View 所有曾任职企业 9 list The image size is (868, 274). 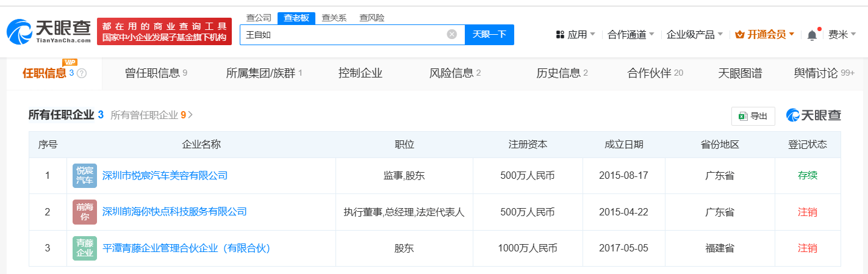tap(151, 115)
